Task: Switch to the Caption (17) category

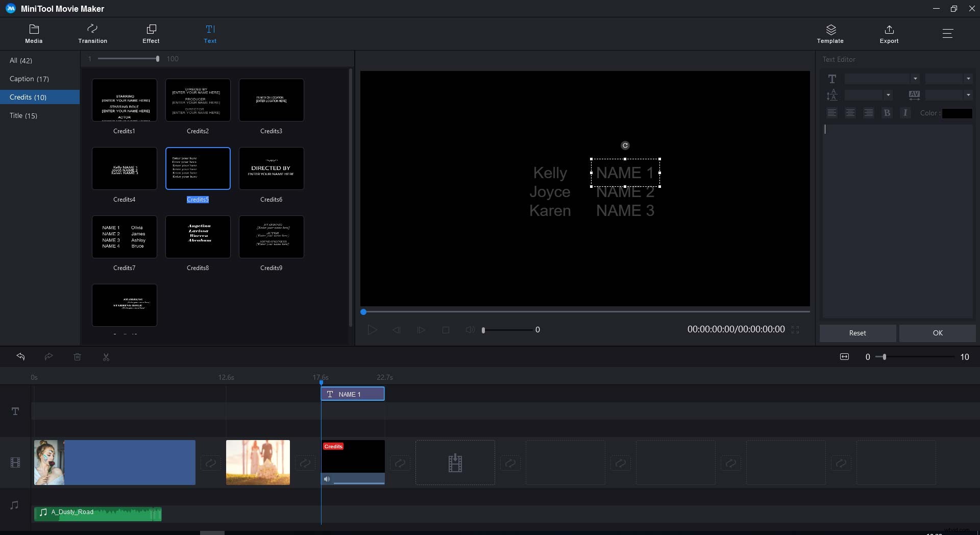Action: tap(30, 79)
